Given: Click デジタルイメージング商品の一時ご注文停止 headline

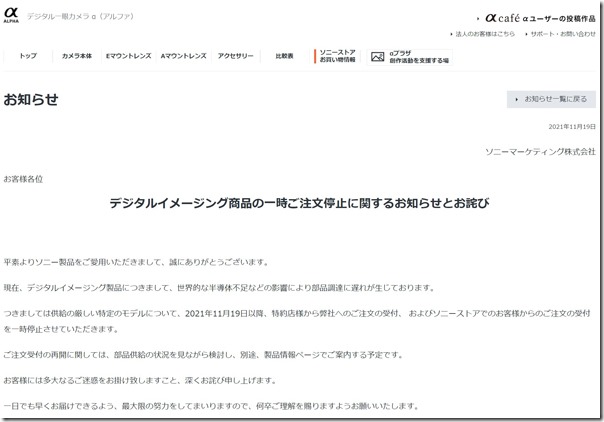Looking at the screenshot, I should (x=299, y=203).
